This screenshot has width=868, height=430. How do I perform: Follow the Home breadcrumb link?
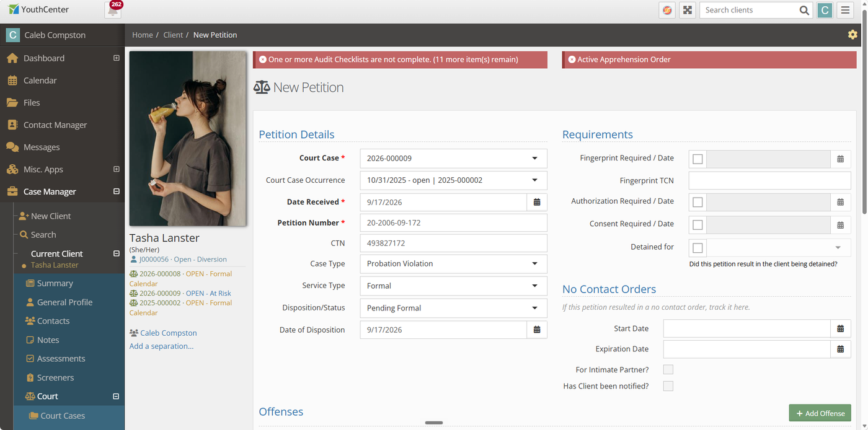click(x=143, y=35)
